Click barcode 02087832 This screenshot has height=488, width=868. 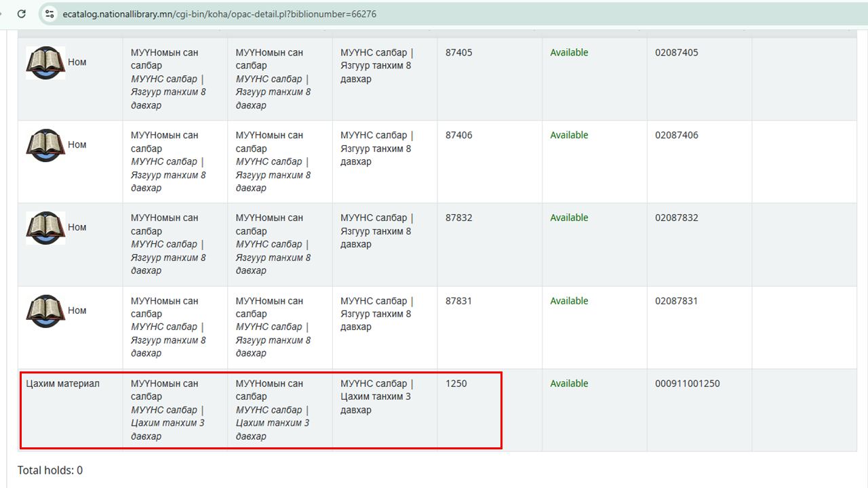click(676, 218)
